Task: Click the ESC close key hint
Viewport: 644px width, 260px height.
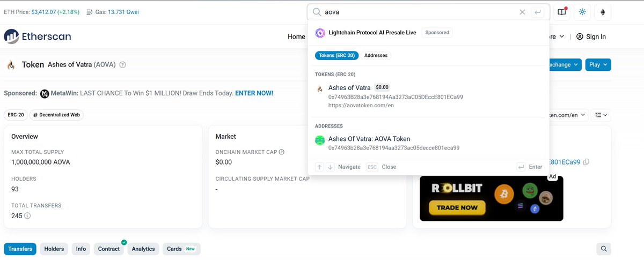Action: click(x=372, y=167)
